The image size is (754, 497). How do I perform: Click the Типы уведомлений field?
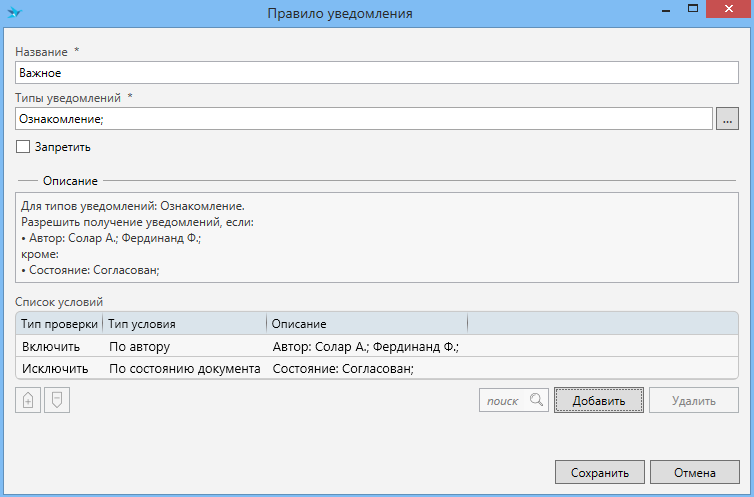tap(363, 119)
